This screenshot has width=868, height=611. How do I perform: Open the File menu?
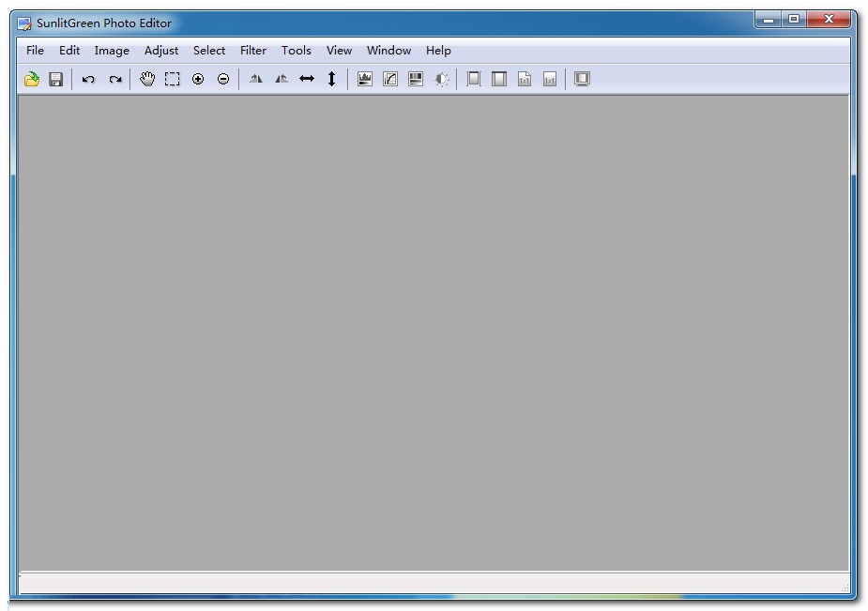point(35,51)
